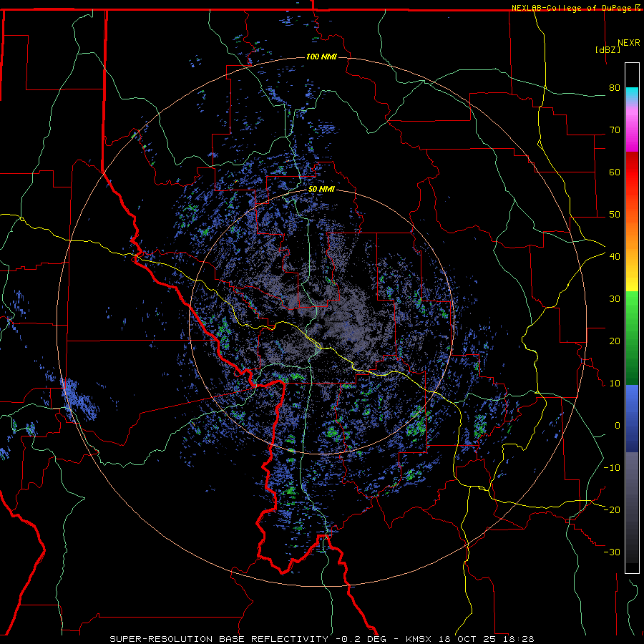Click the KMSX station identifier in caption

(420, 639)
